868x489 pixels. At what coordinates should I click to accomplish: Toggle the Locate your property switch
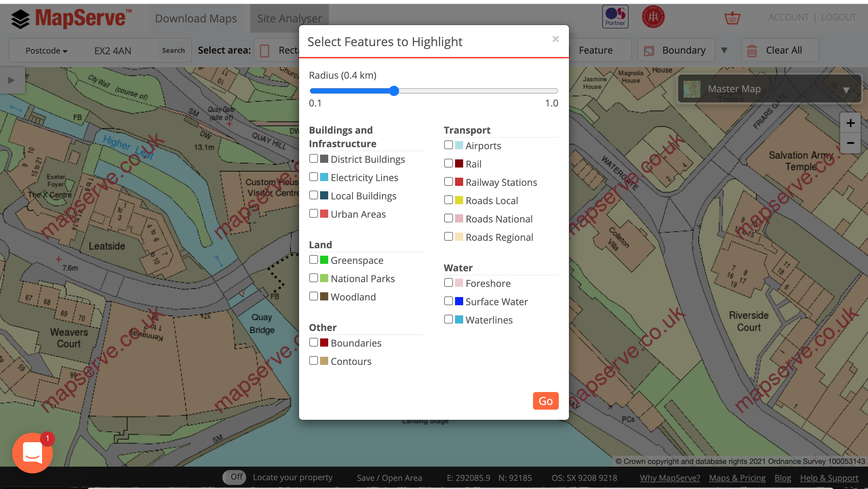click(234, 477)
